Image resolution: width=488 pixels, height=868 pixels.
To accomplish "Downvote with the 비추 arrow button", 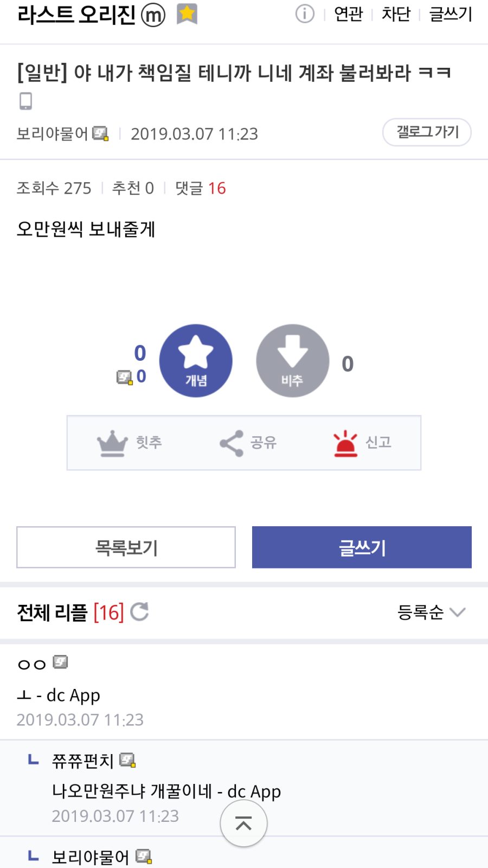I will click(x=292, y=361).
